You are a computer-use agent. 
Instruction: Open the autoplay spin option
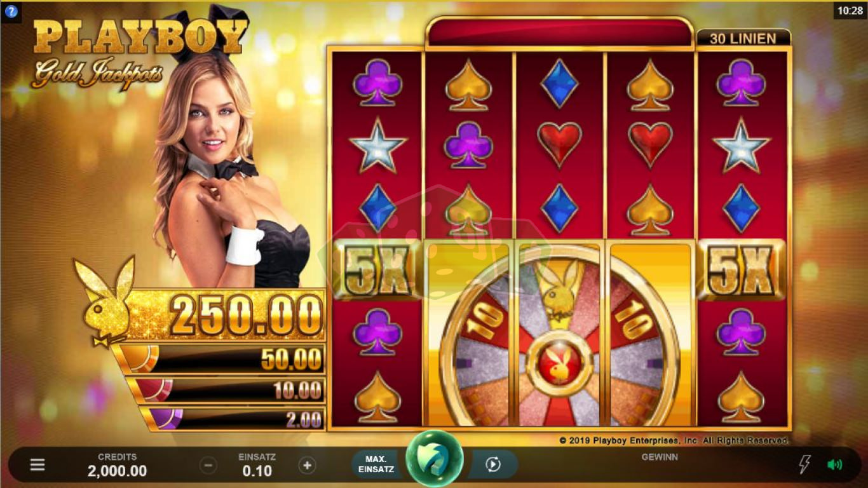[x=493, y=464]
